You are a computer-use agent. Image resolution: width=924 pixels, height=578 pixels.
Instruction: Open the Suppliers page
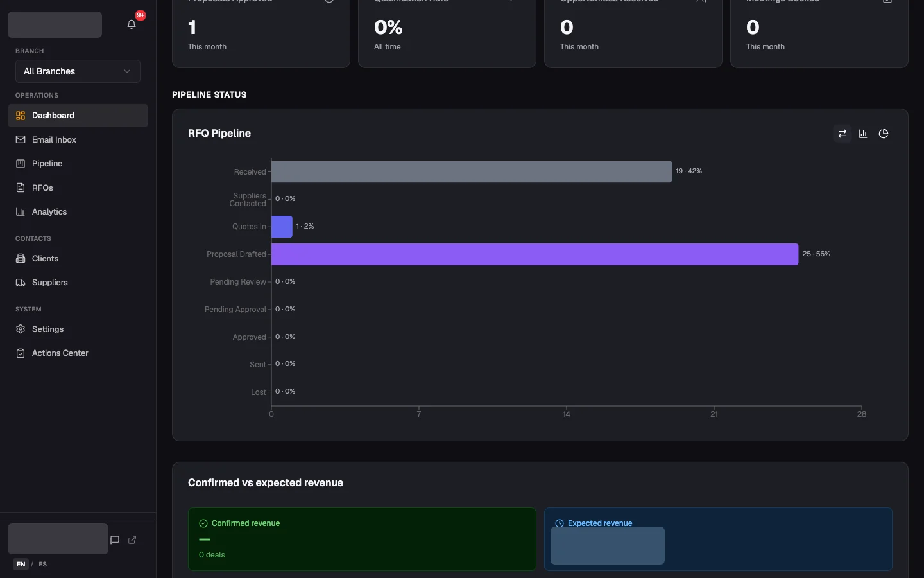click(78, 283)
